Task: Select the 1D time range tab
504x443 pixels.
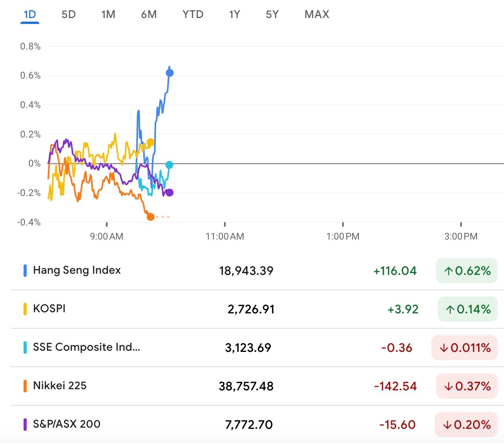Action: click(x=30, y=15)
